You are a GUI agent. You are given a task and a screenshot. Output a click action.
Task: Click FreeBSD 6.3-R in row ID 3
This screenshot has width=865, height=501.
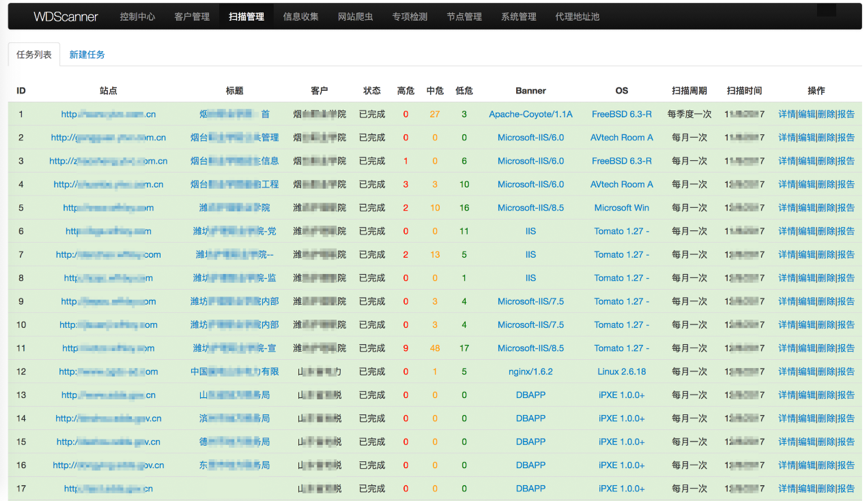622,161
